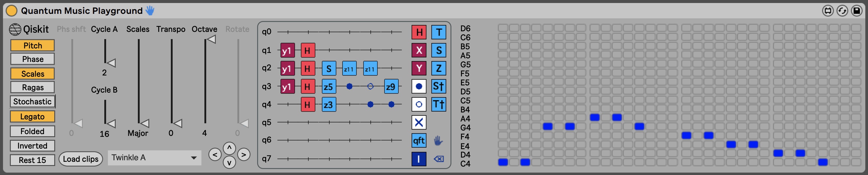Viewport: 868px width, 175px height.
Task: Click the device save preset icon
Action: pyautogui.click(x=857, y=11)
